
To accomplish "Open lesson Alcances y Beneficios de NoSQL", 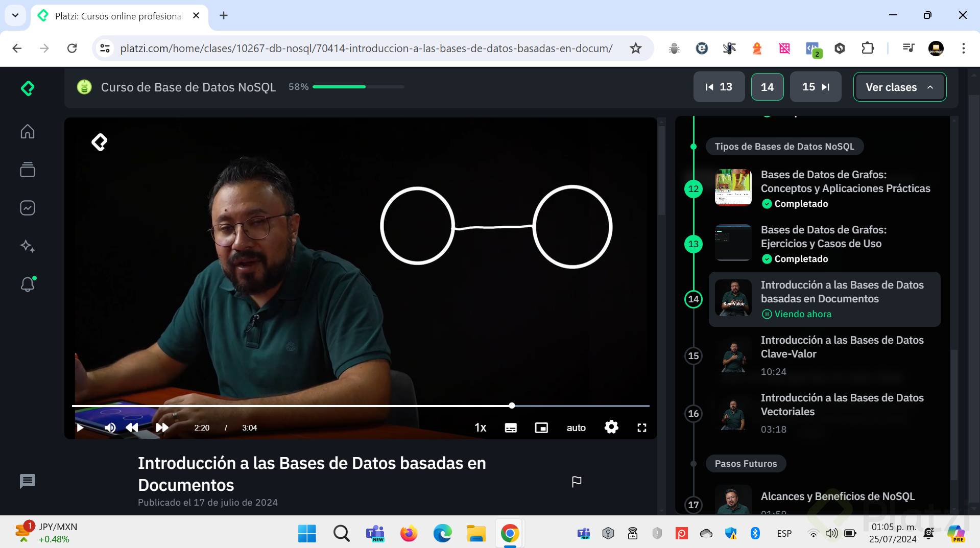I will coord(838,496).
